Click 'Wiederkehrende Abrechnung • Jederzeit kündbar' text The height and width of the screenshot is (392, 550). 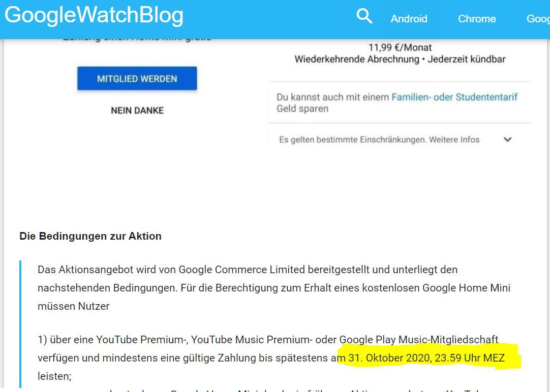coord(400,59)
